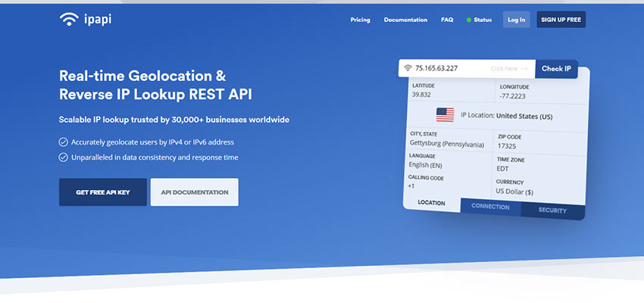Click GET FREE API KEY button
644x303 pixels.
(x=103, y=192)
